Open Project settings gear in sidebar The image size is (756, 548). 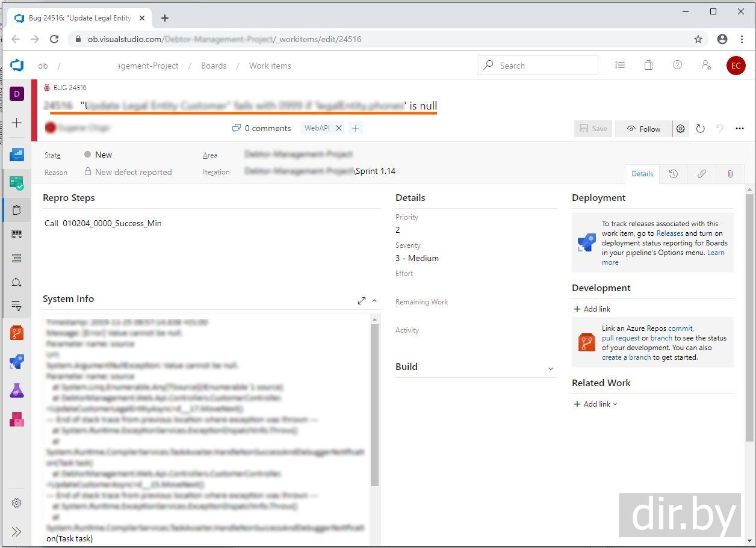pyautogui.click(x=17, y=503)
